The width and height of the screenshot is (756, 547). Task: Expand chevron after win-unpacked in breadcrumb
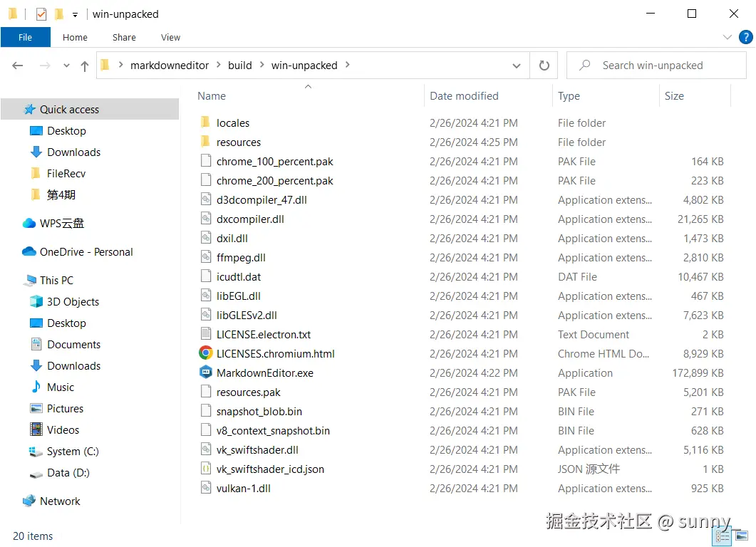tap(347, 65)
